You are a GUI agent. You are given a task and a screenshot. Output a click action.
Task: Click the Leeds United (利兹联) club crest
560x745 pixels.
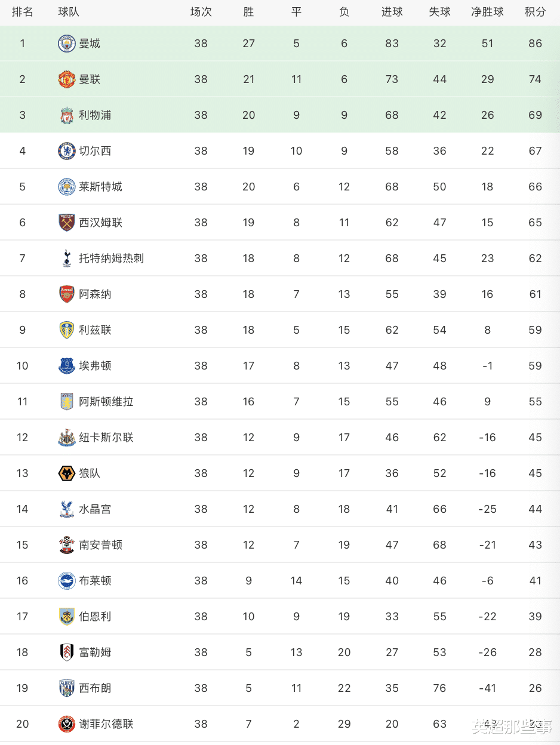point(67,330)
